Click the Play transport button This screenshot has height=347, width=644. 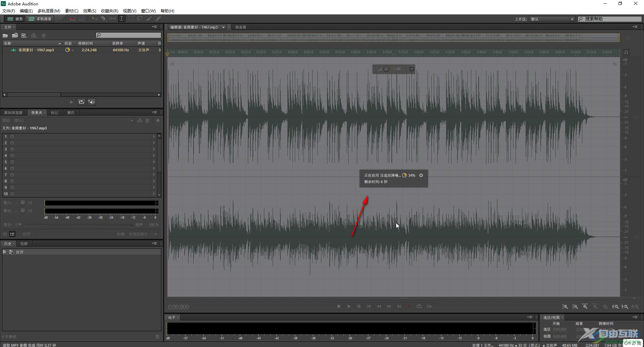point(349,306)
